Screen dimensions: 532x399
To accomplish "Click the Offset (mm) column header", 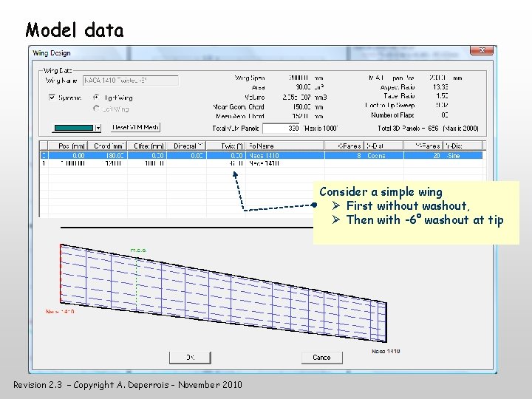I will tap(146, 146).
